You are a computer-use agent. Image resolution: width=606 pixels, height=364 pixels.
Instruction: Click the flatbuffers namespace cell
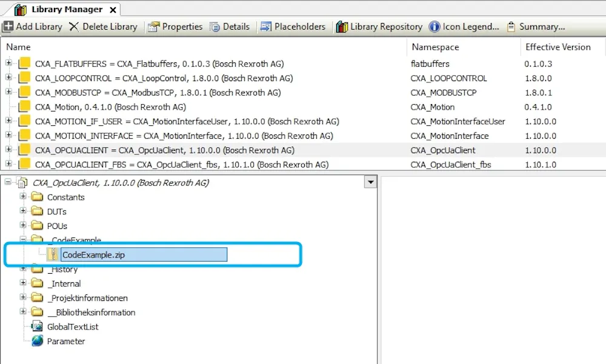click(430, 64)
